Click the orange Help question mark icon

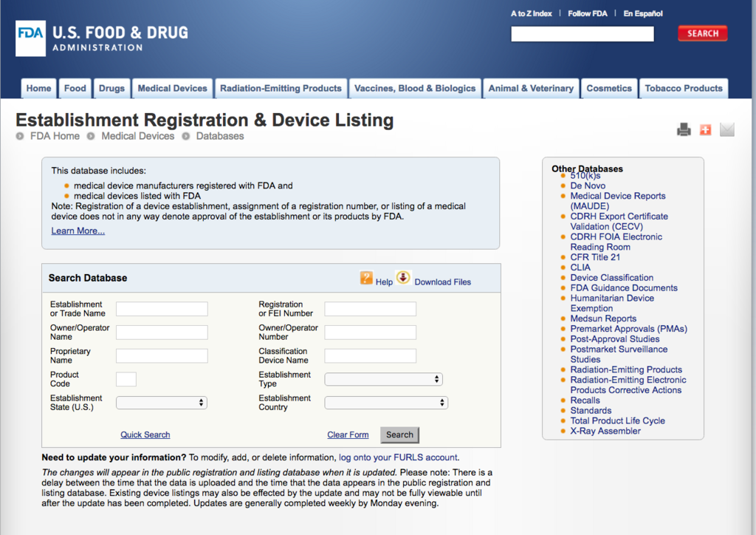click(366, 278)
